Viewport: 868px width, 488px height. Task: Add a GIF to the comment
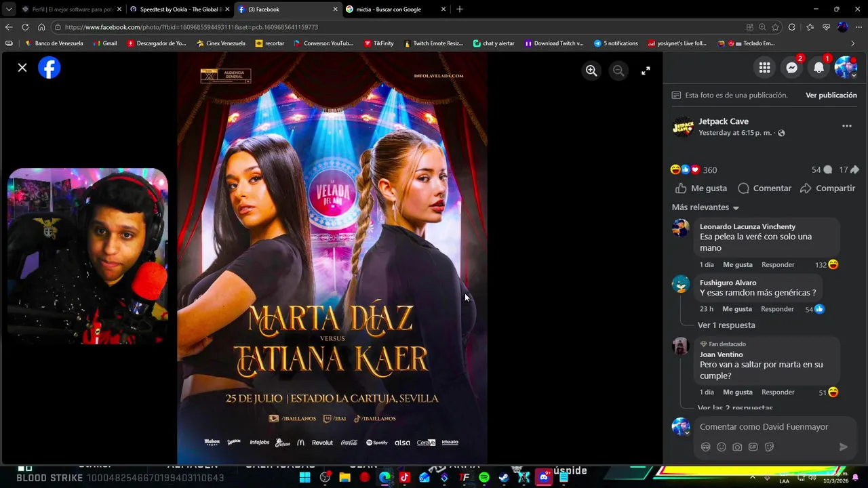(753, 447)
